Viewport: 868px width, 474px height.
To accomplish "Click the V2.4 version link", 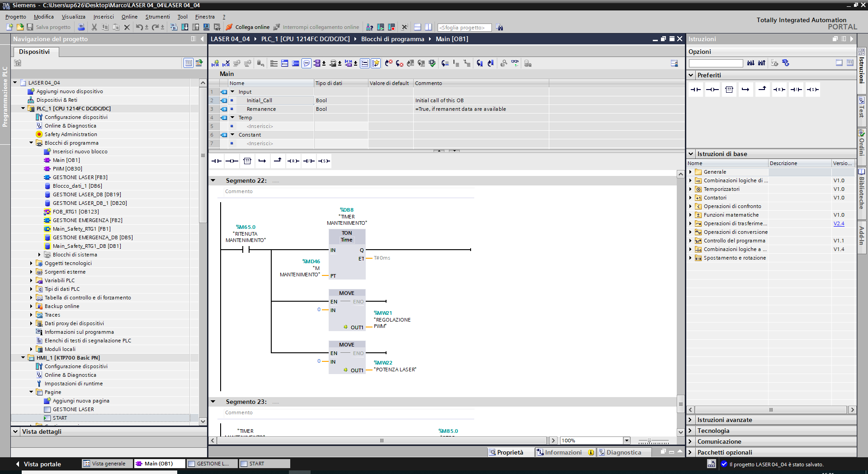I will coord(839,223).
